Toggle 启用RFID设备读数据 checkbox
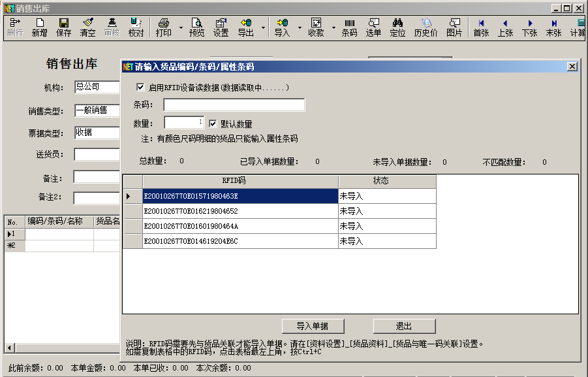Screen dimensions: 588x377 [x=140, y=87]
